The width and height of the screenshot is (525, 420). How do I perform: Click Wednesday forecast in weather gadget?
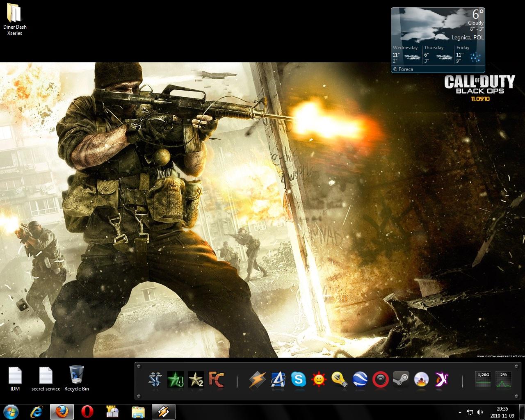[407, 54]
